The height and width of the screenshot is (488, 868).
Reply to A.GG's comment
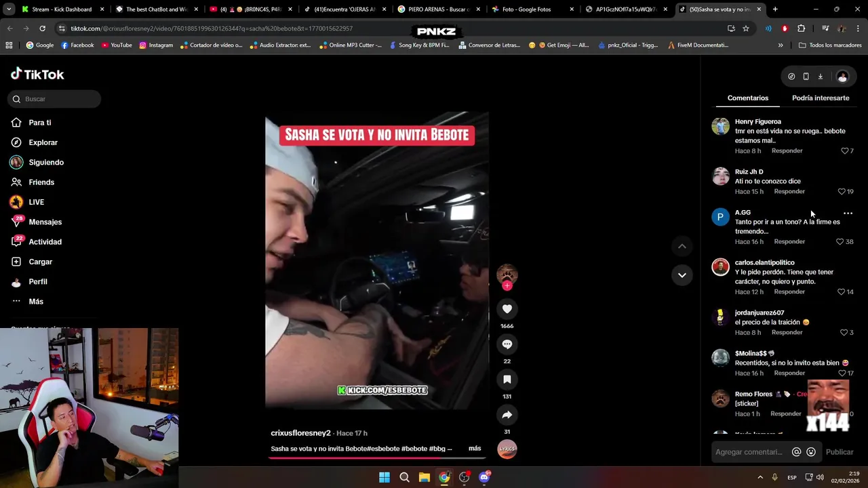click(789, 242)
